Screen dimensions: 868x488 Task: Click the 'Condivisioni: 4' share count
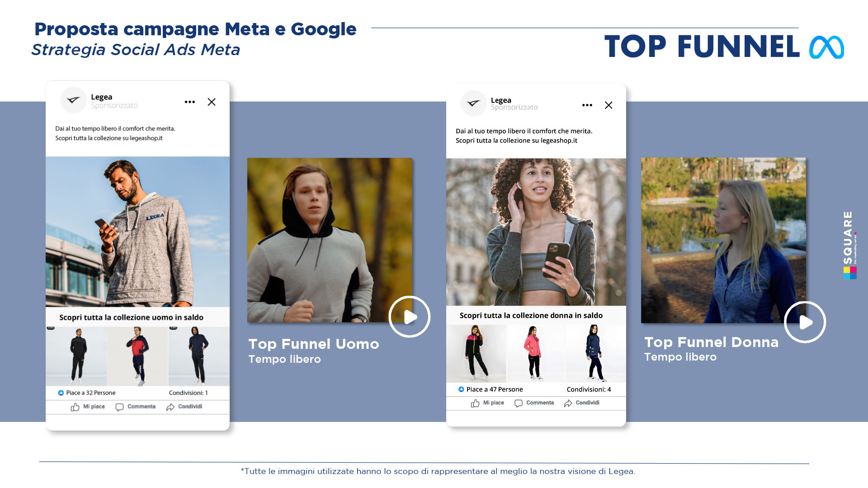point(589,389)
